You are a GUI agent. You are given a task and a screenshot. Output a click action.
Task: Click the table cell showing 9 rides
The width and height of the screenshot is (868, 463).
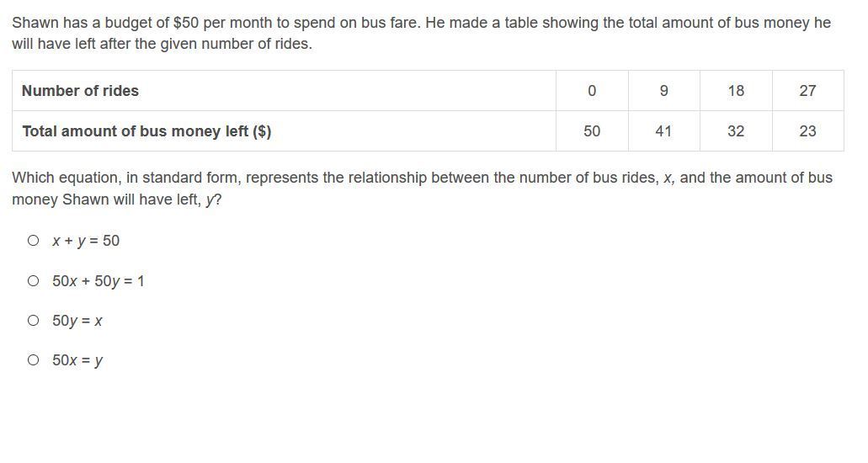click(x=663, y=91)
